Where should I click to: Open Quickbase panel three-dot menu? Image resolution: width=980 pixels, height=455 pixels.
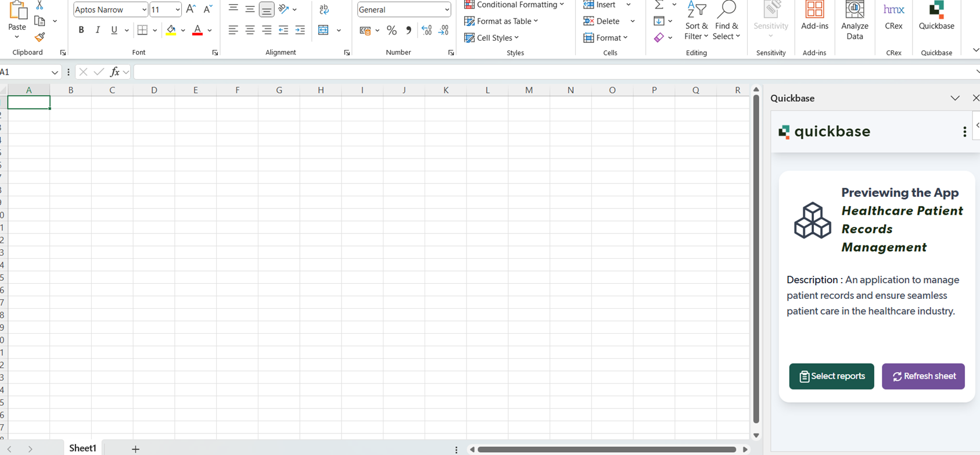[x=964, y=132]
